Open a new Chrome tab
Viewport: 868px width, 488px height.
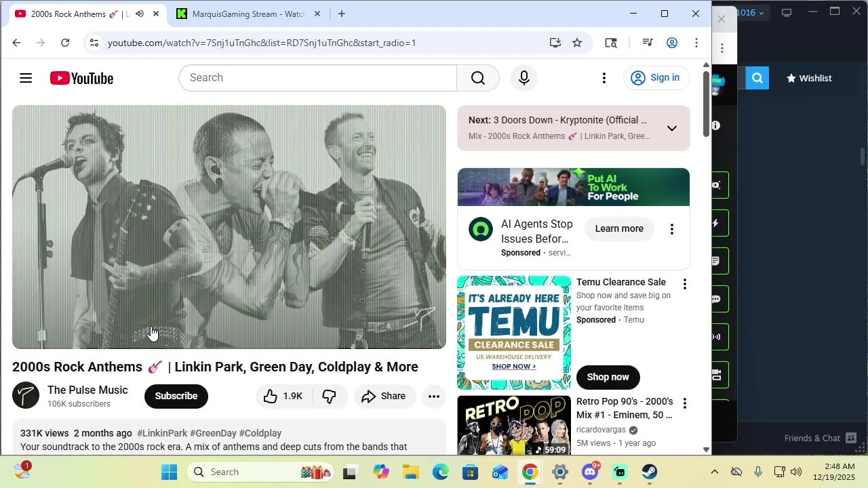tap(342, 14)
